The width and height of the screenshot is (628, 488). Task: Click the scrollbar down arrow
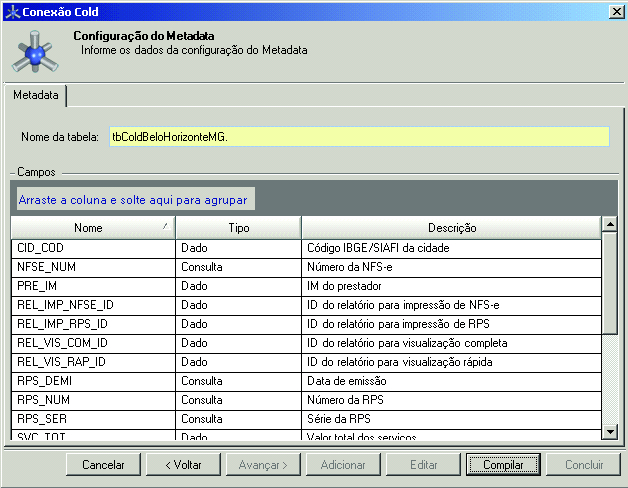pyautogui.click(x=610, y=431)
